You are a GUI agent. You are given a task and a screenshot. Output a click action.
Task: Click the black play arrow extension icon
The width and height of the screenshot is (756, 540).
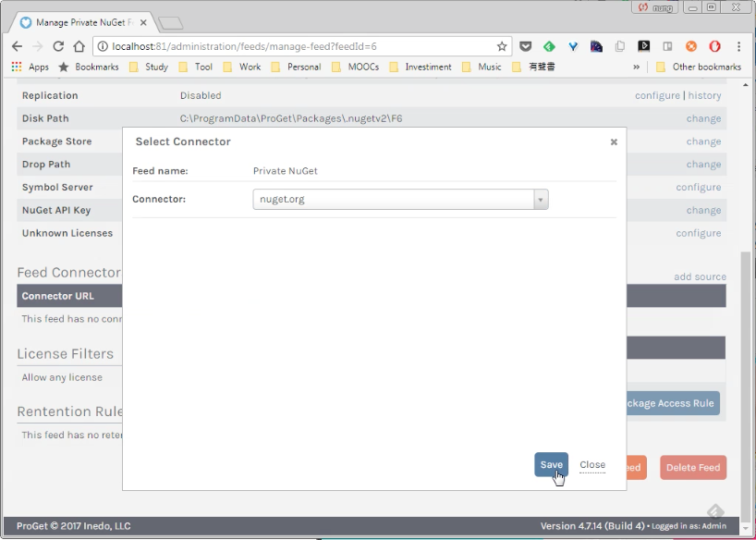(x=643, y=46)
